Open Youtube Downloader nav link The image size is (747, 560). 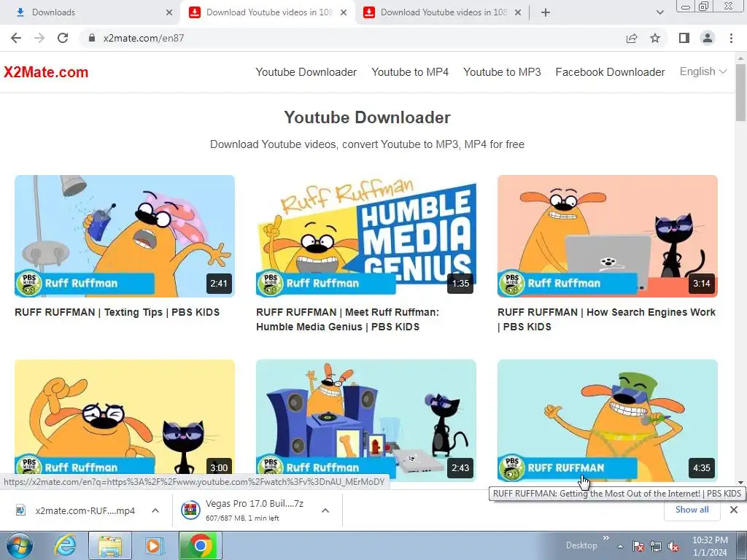click(306, 72)
